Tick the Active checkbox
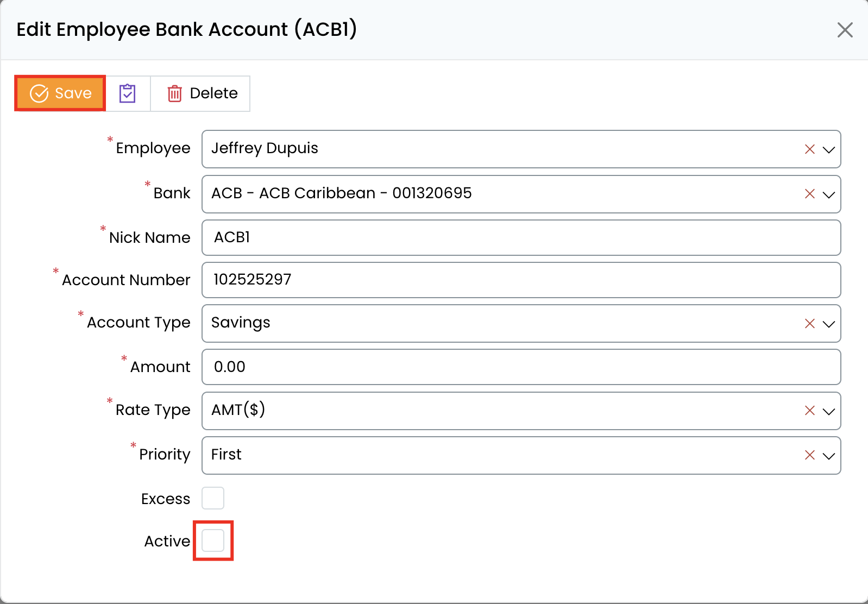Screen dimensions: 868x604 (213, 540)
